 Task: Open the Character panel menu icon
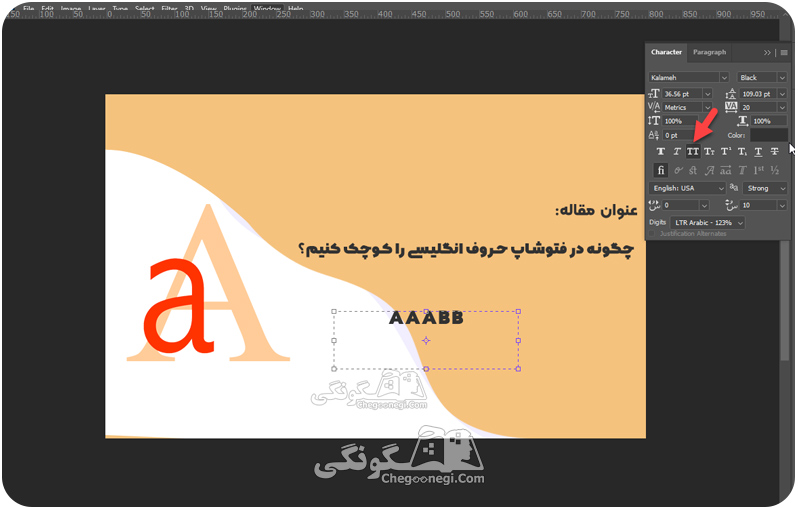tap(784, 52)
